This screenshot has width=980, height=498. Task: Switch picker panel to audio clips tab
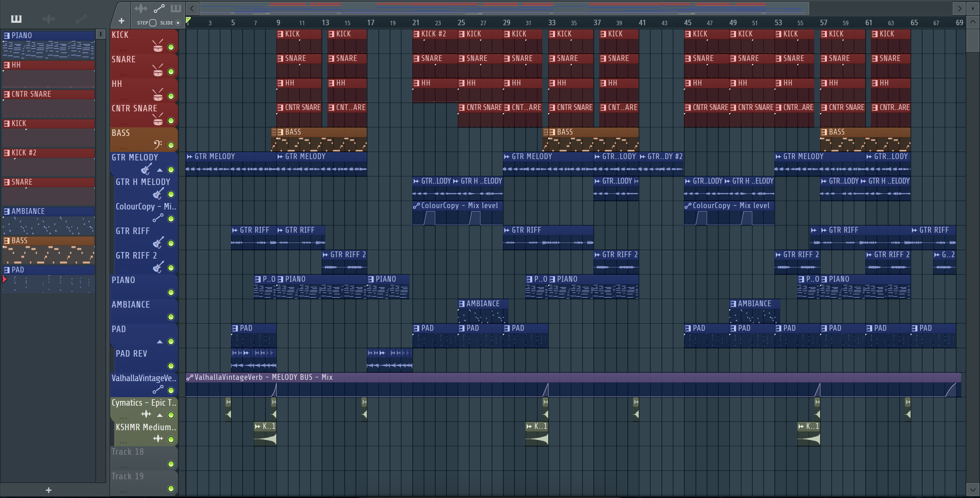point(48,19)
